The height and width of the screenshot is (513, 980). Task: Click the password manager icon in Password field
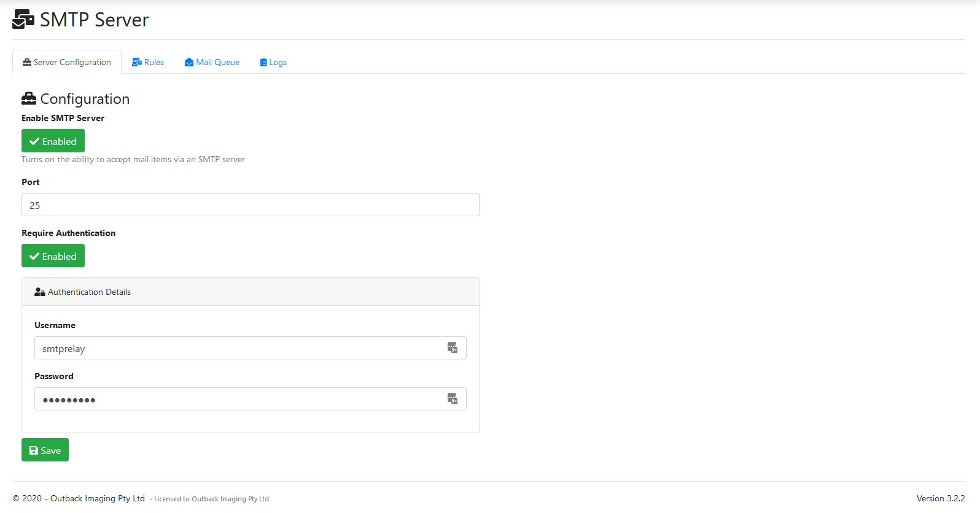[453, 399]
